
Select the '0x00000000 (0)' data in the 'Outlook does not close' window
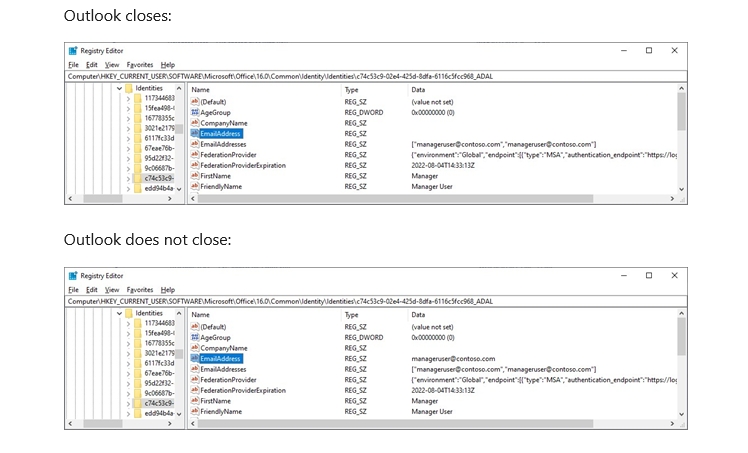pos(433,338)
